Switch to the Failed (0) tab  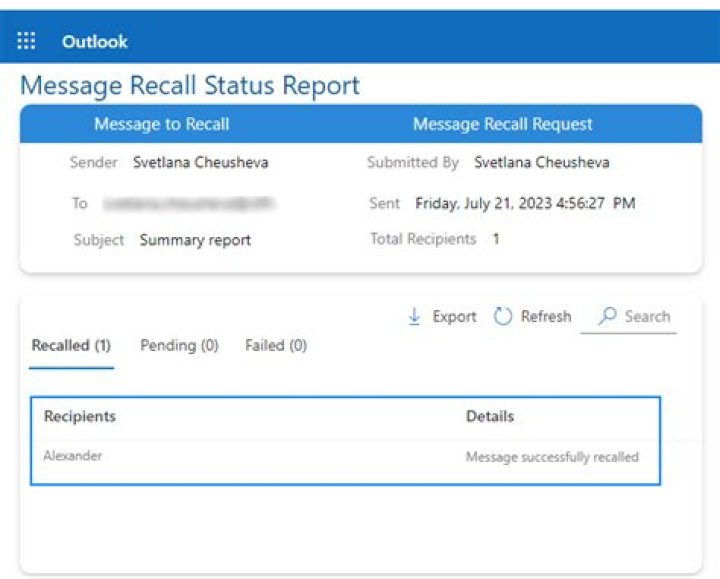click(x=276, y=345)
